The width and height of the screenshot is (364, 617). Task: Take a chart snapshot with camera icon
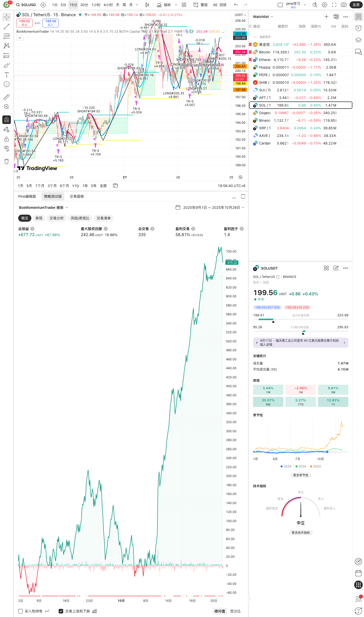coord(344,5)
